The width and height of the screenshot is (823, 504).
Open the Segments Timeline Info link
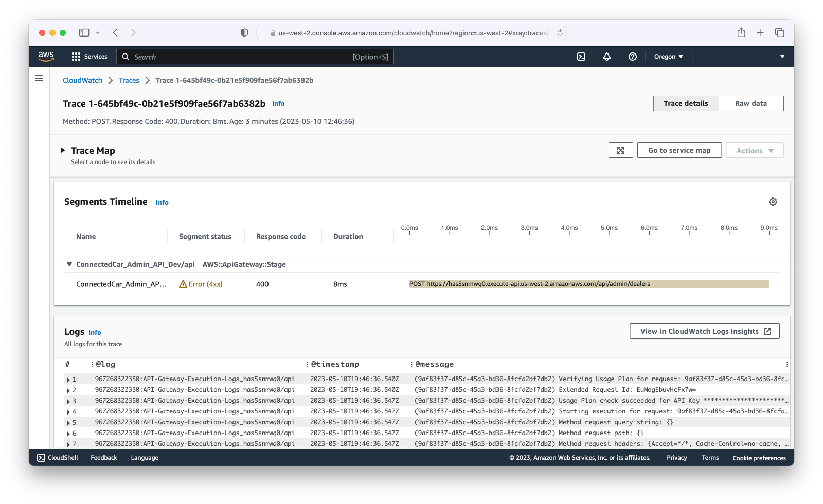162,203
